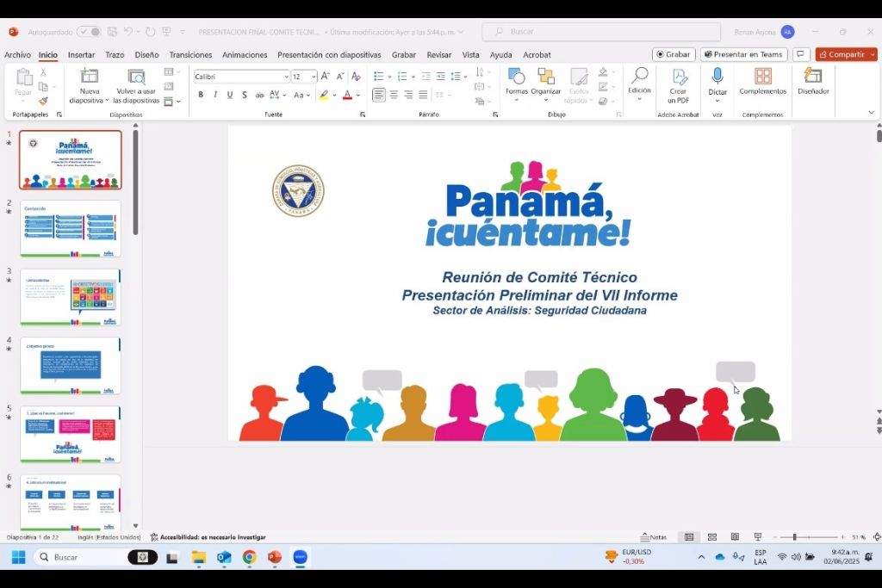Open the comments pane with the speech-bubble icon
Viewport: 882px width, 588px height.
[x=800, y=54]
